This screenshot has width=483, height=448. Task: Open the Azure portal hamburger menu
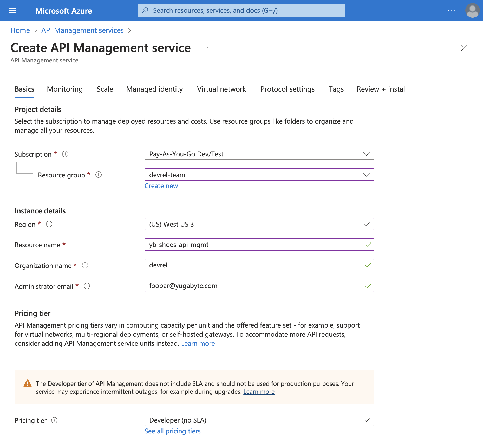tap(12, 10)
